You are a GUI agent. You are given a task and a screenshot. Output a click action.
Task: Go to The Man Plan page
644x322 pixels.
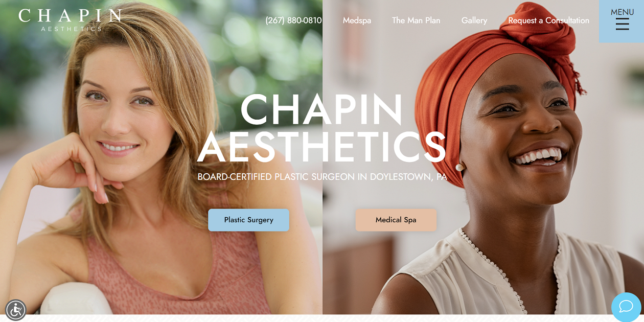[416, 20]
